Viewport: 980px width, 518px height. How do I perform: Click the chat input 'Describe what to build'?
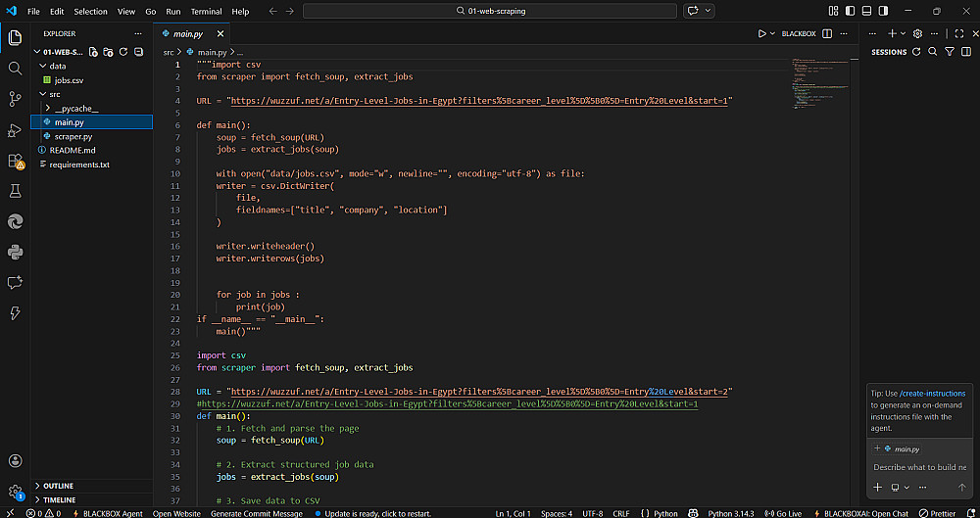918,467
